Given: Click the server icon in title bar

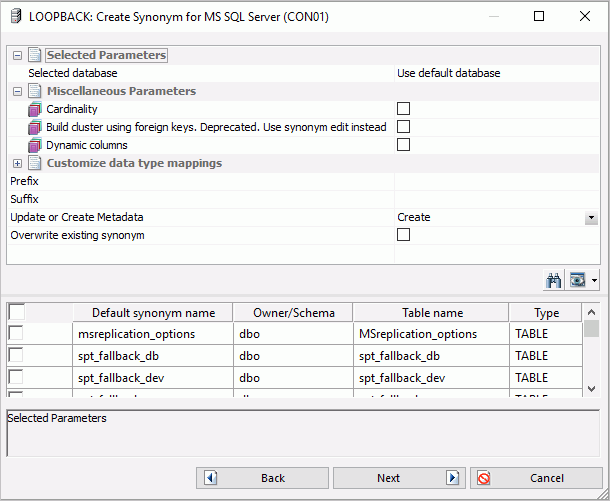Looking at the screenshot, I should pos(16,17).
